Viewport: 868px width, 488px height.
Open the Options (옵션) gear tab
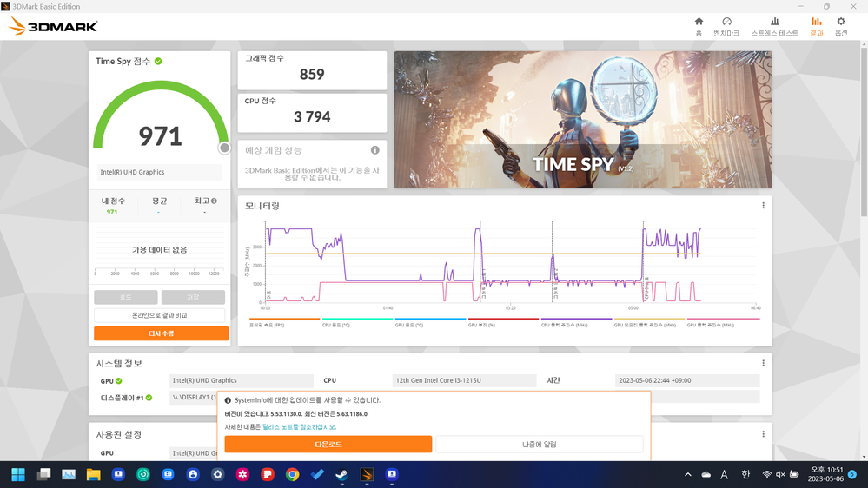pos(841,26)
